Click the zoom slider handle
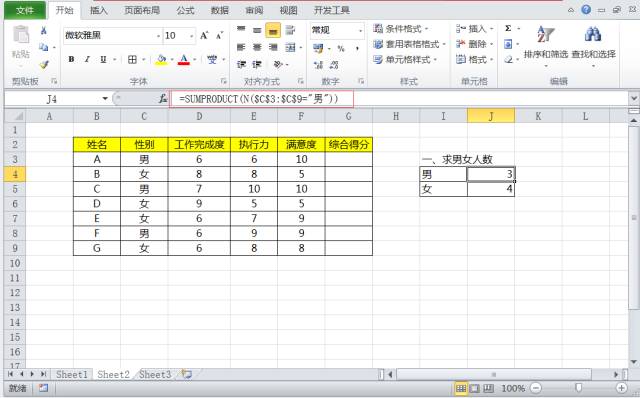This screenshot has width=640, height=398. [x=579, y=388]
